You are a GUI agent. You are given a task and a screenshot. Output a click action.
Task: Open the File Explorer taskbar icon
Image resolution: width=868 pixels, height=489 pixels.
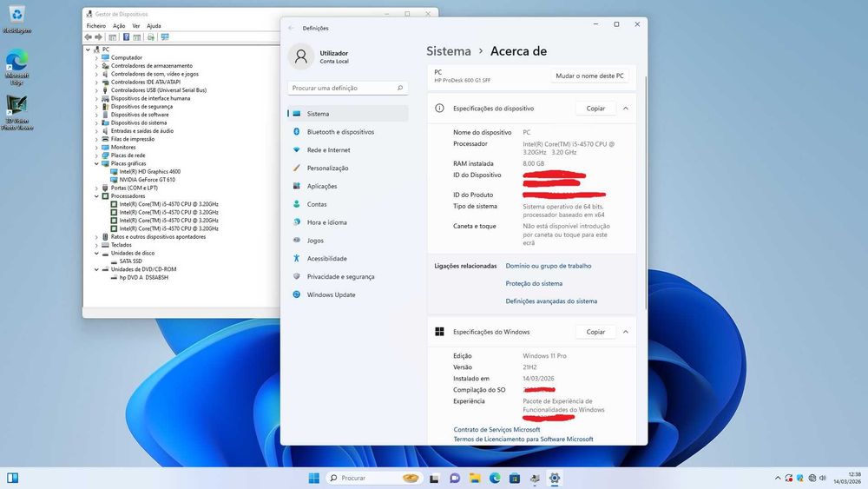475,478
